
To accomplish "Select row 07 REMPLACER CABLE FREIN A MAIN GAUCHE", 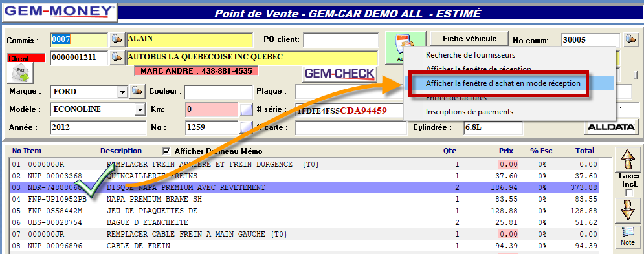I will point(304,235).
